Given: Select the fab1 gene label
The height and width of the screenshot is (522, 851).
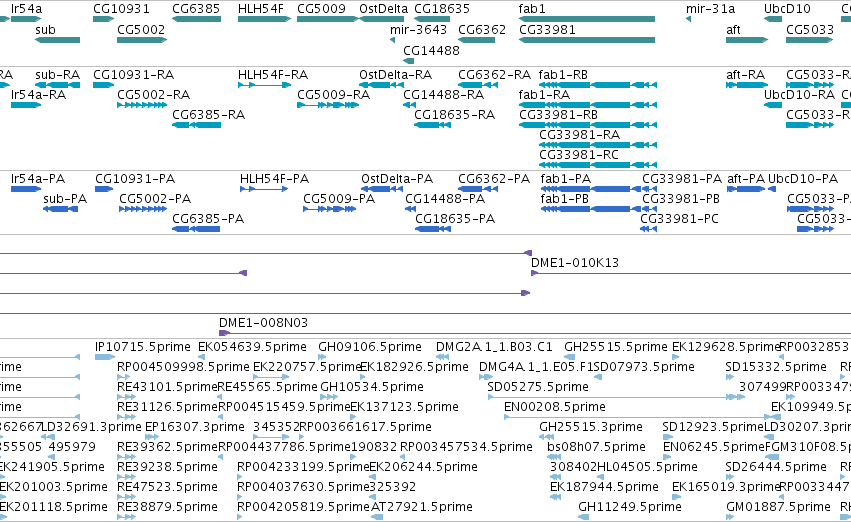Looking at the screenshot, I should [x=532, y=9].
